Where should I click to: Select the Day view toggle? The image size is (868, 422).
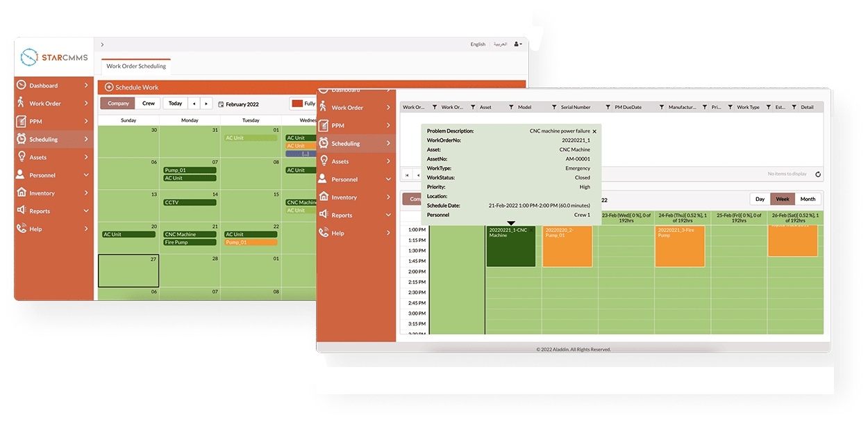760,199
